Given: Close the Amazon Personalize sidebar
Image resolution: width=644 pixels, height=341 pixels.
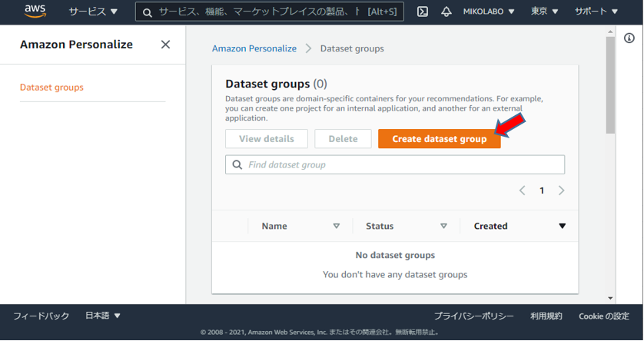Looking at the screenshot, I should tap(165, 45).
